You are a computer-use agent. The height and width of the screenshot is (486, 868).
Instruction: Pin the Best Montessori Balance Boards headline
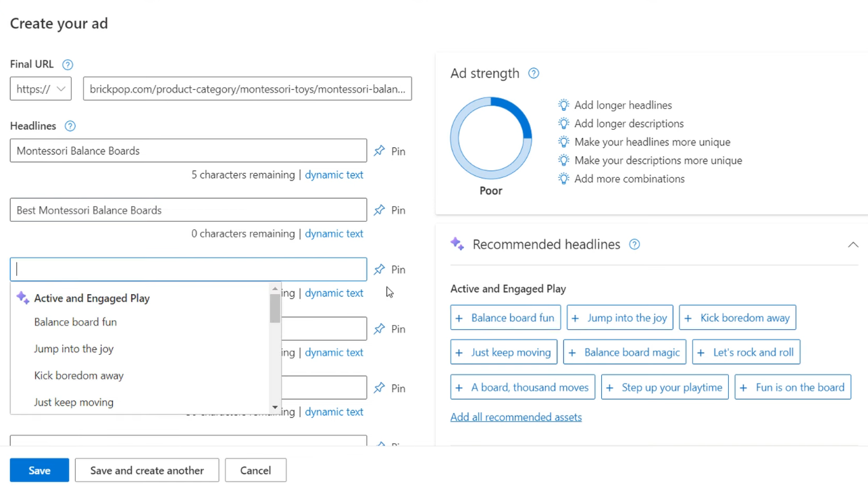pos(390,210)
